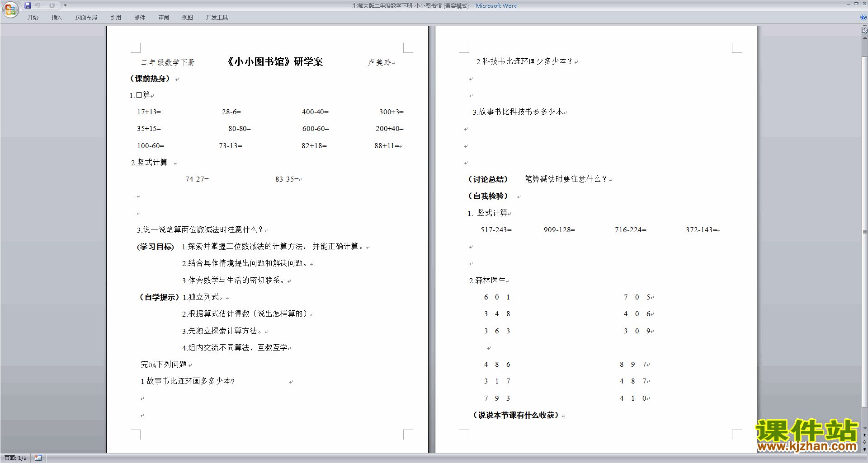Click the Previous Page double-arrow button

864,435
